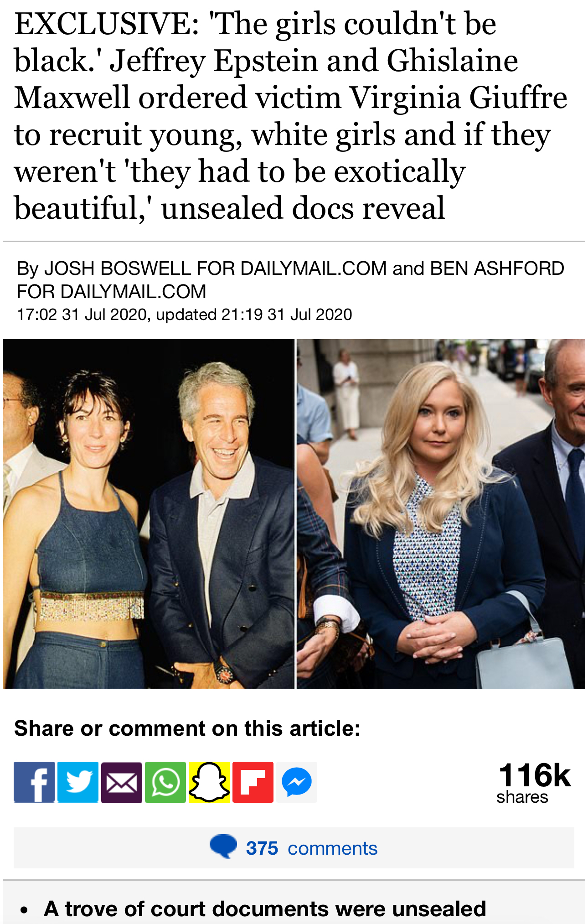The height and width of the screenshot is (924, 588).
Task: Share article on Twitter
Action: tap(78, 782)
